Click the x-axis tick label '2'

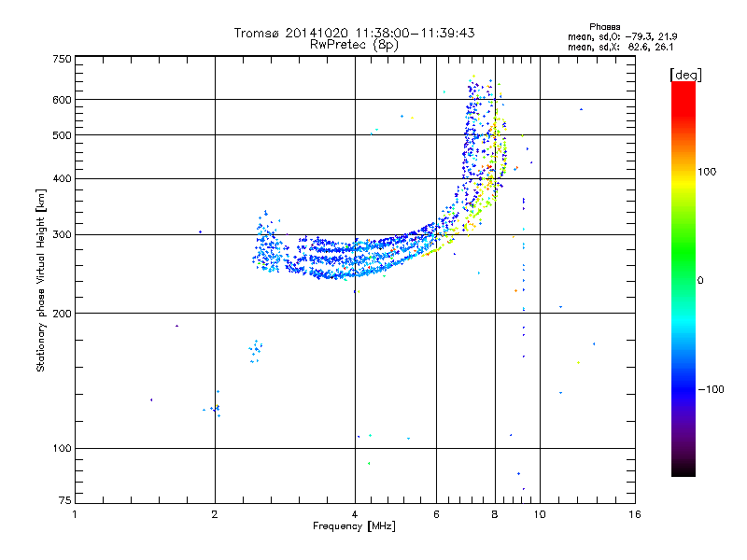click(215, 514)
